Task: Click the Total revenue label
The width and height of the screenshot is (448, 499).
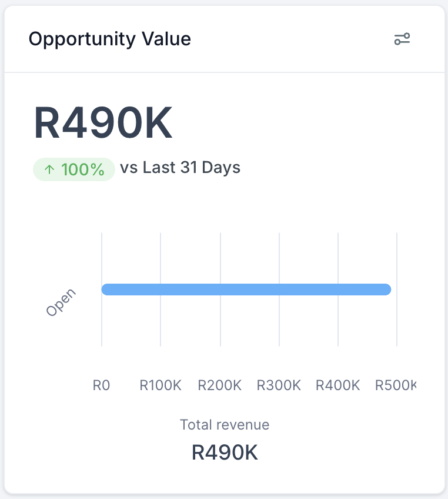Action: click(225, 424)
